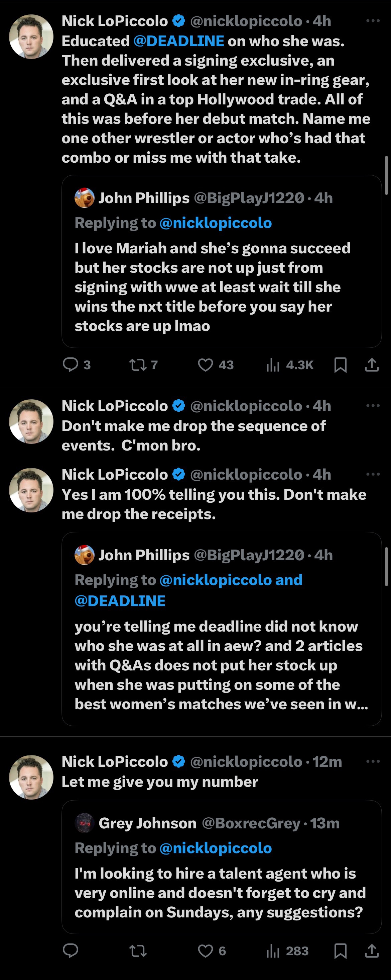
Task: Open Nick LoPiccolo's avatar on first tweet
Action: (31, 36)
